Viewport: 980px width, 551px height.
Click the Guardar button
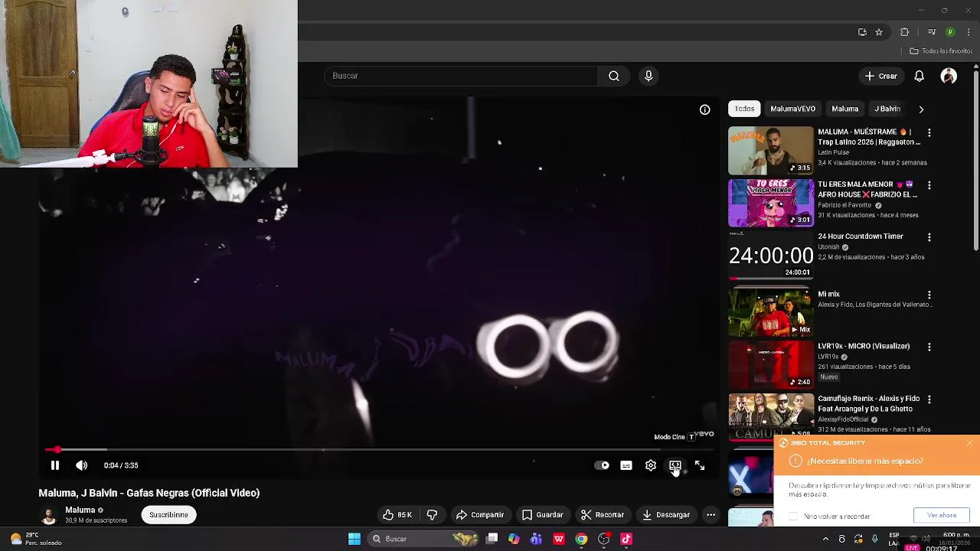point(542,515)
